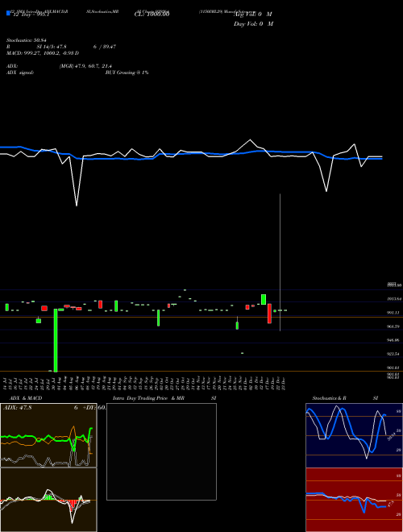Click the 1013.64 price axis label
This screenshot has height=532, width=403.
coord(394,299)
